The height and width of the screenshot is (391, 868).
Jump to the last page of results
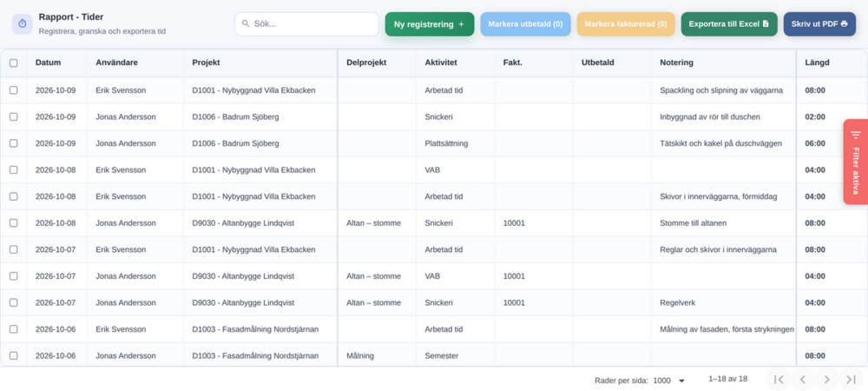coord(851,380)
